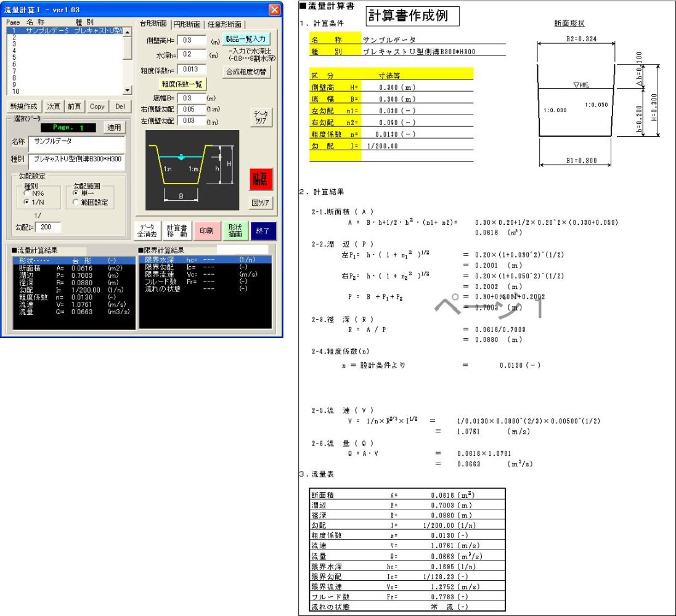
Task: Click the 底幅B input field
Action: [x=192, y=99]
